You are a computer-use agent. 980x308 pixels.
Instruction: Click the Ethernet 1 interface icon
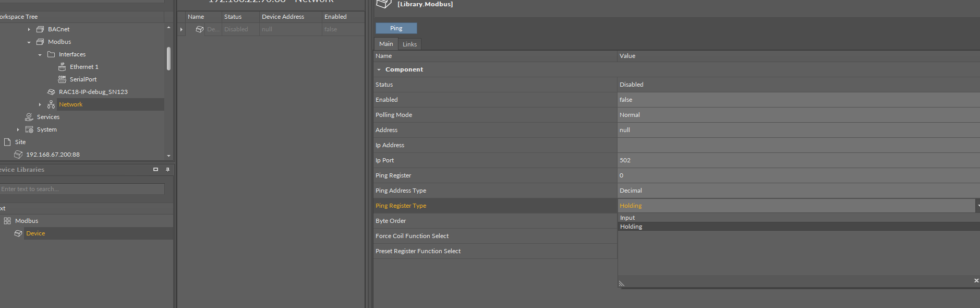(62, 67)
